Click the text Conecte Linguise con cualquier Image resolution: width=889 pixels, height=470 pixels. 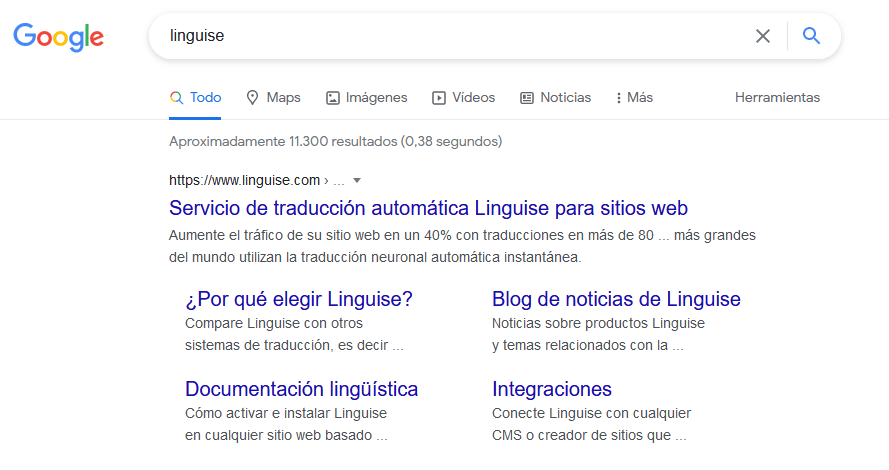[591, 413]
